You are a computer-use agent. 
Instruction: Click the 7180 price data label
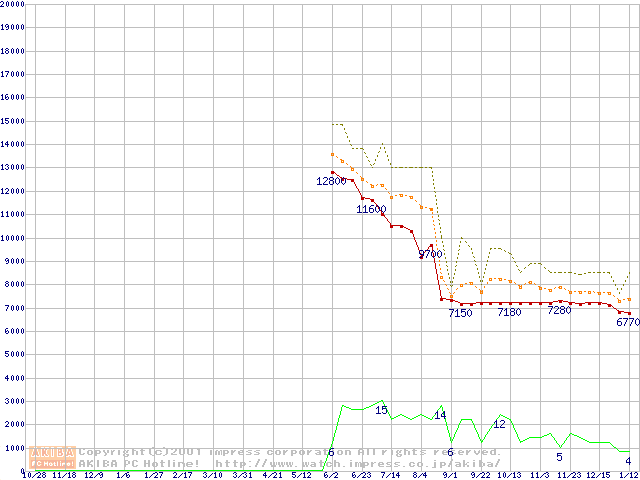510,313
